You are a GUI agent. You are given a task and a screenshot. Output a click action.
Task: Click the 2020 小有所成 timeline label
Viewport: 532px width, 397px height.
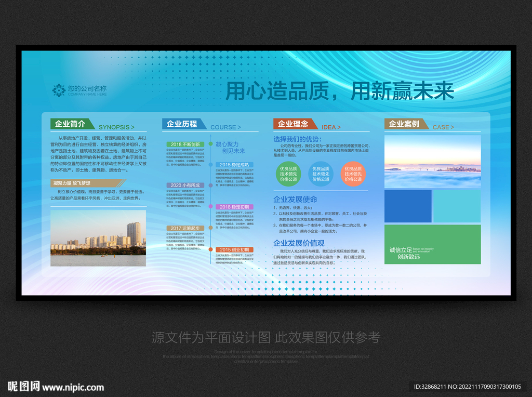click(x=185, y=186)
